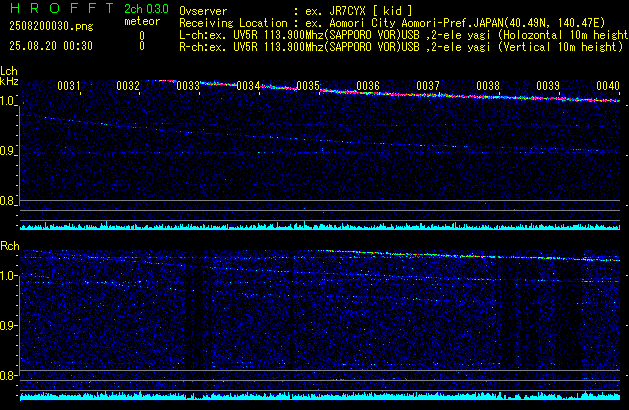Click the Receiving Location Aomori line

pos(392,23)
